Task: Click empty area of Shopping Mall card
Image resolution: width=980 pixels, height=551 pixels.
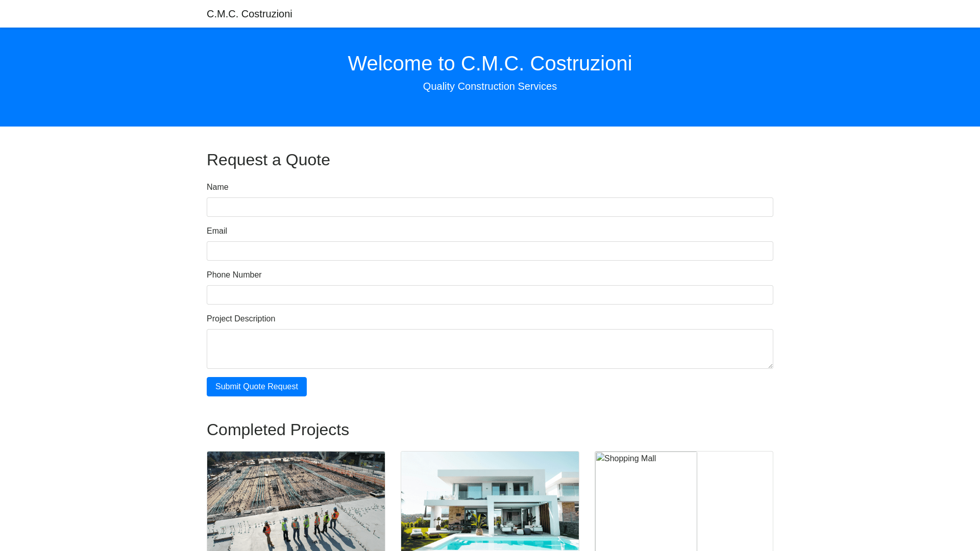Action: pyautogui.click(x=735, y=505)
